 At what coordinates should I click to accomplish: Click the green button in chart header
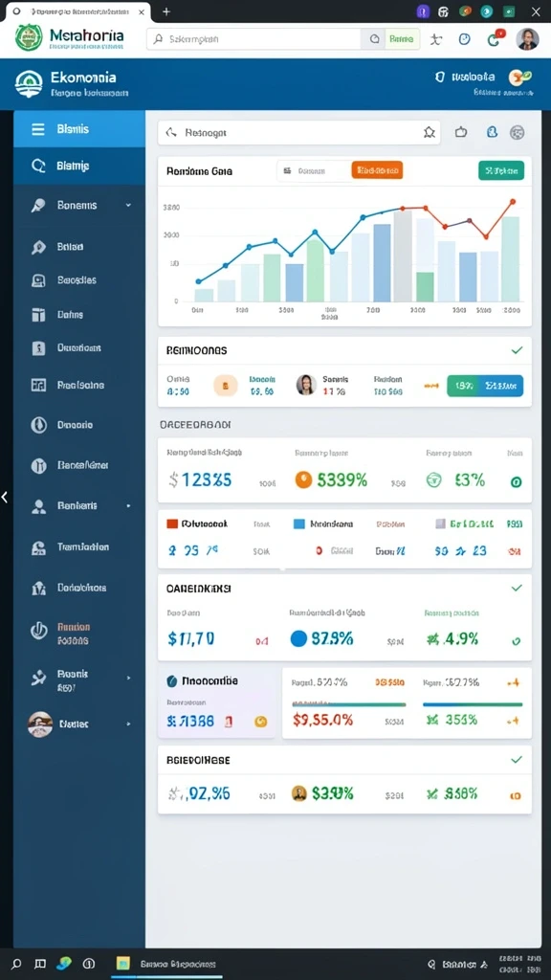coord(501,170)
